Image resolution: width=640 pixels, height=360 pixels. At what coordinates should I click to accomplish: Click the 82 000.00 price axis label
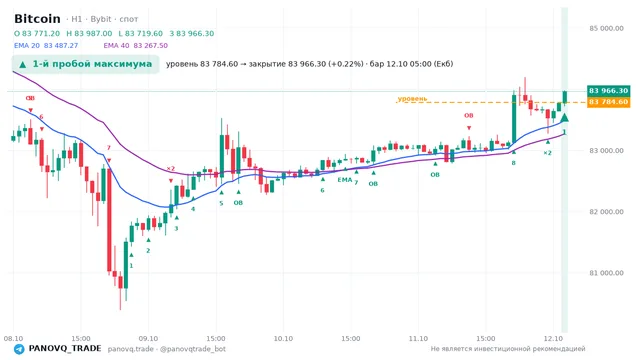pos(606,212)
